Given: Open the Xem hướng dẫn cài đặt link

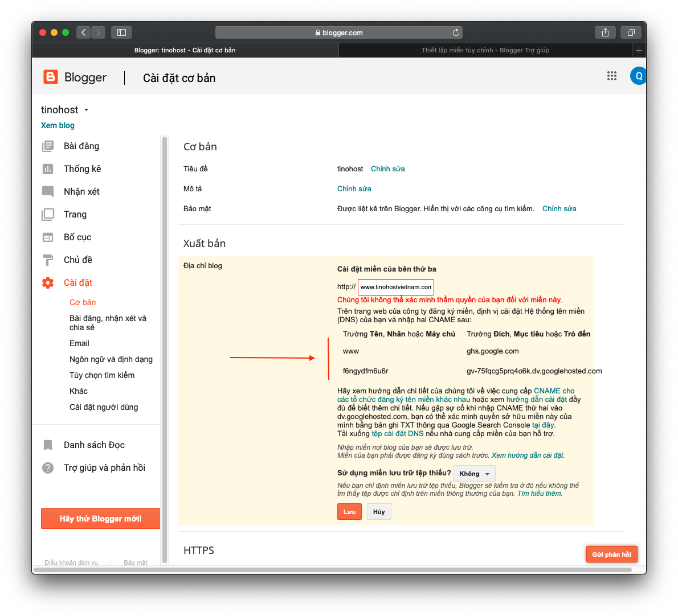Looking at the screenshot, I should (528, 455).
